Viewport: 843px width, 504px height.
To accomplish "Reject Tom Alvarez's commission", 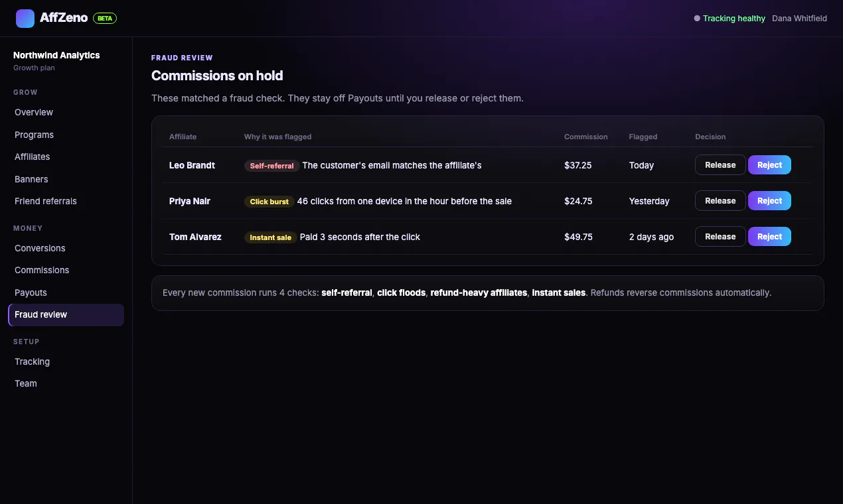I will (769, 237).
